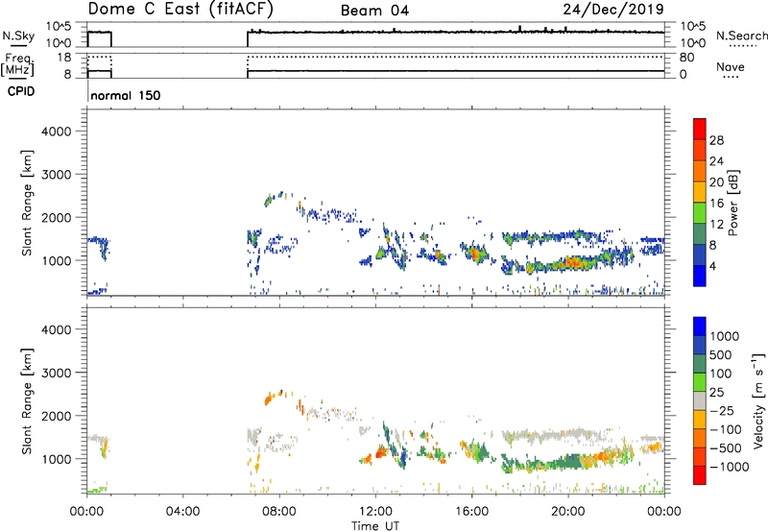The width and height of the screenshot is (768, 532).
Task: Click the '3000' tick on the velocity panel
Action: click(57, 373)
